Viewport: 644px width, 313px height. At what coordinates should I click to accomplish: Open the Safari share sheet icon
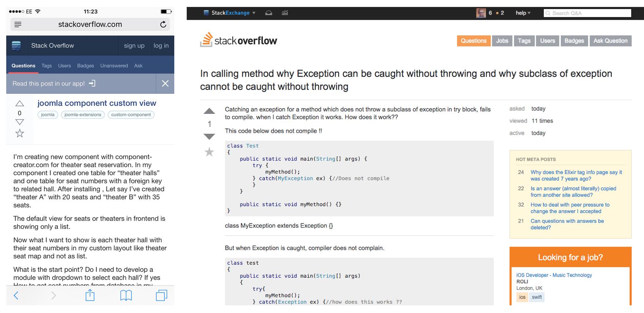click(x=90, y=295)
